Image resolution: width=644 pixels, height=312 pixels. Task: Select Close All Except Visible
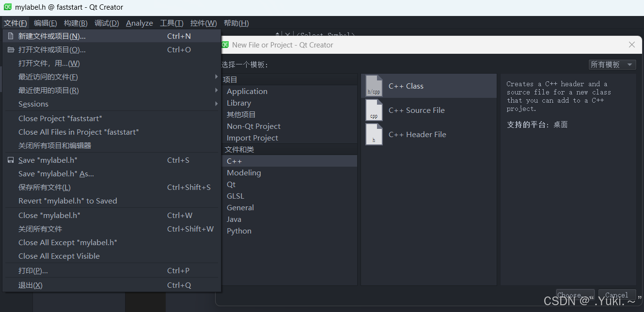[112, 256]
